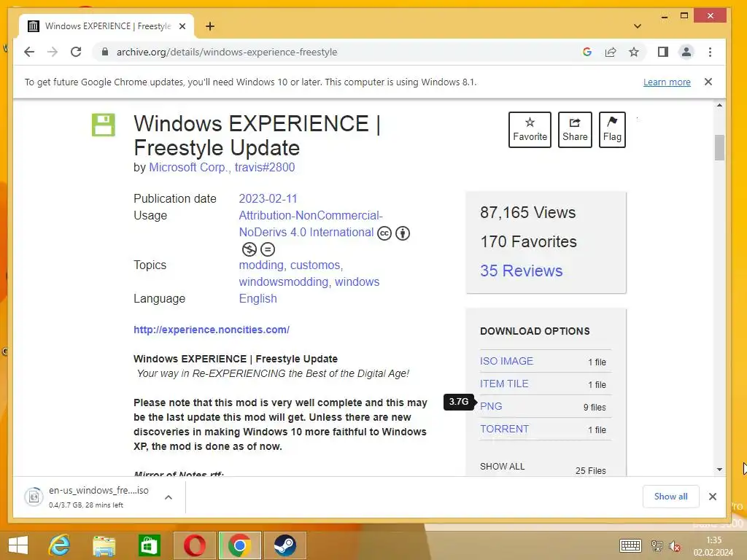Viewport: 747px width, 560px height.
Task: Open the touch keyboard tray icon
Action: pos(630,545)
